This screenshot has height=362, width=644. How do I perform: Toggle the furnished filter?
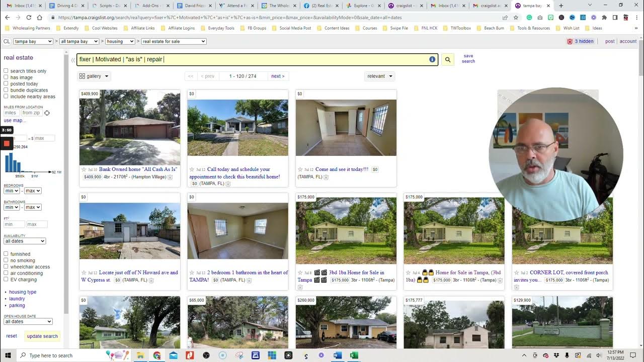(x=6, y=254)
